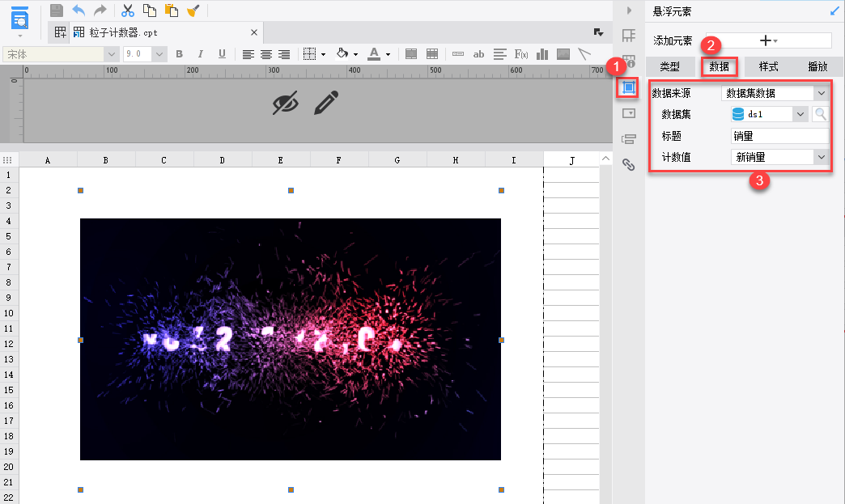Image resolution: width=845 pixels, height=504 pixels.
Task: Undo the last action
Action: [79, 11]
